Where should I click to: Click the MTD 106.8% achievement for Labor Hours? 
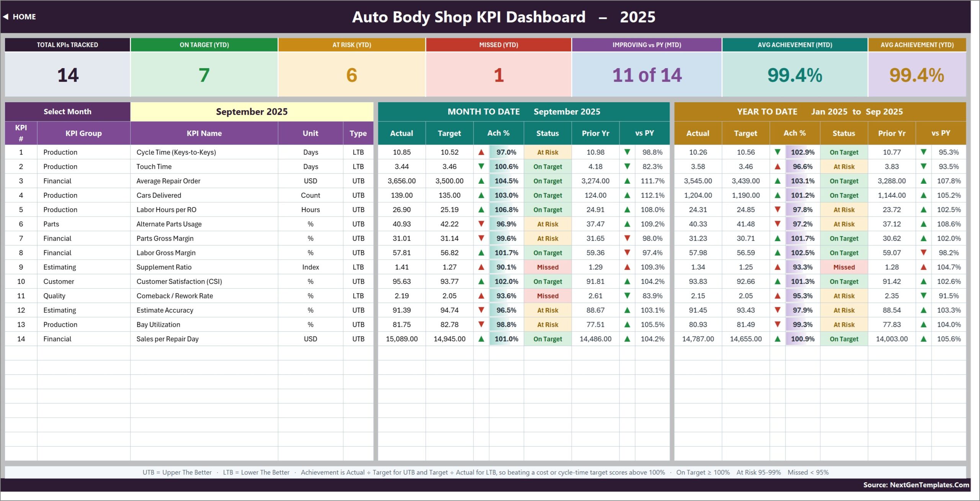[x=506, y=210]
